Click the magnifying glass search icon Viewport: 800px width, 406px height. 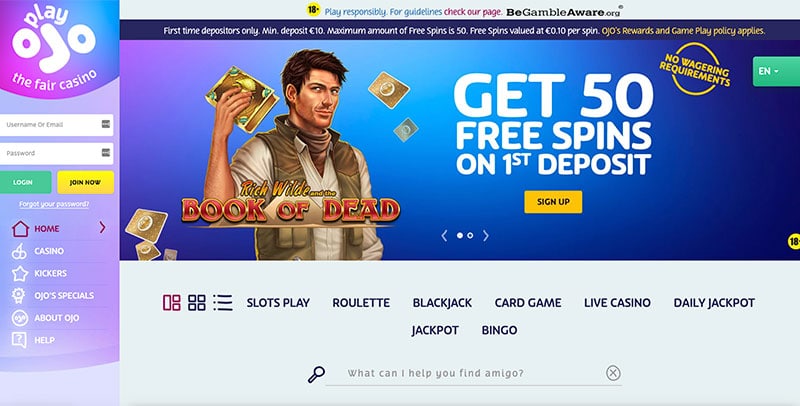(316, 374)
